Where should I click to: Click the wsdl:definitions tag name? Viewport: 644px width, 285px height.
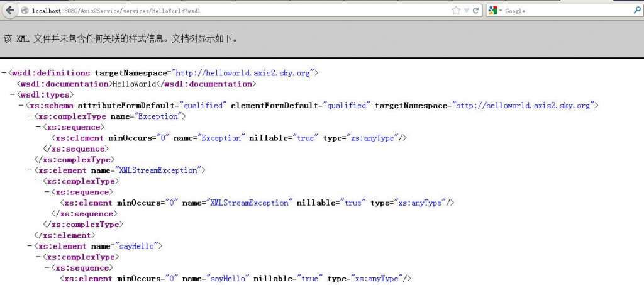click(51, 73)
